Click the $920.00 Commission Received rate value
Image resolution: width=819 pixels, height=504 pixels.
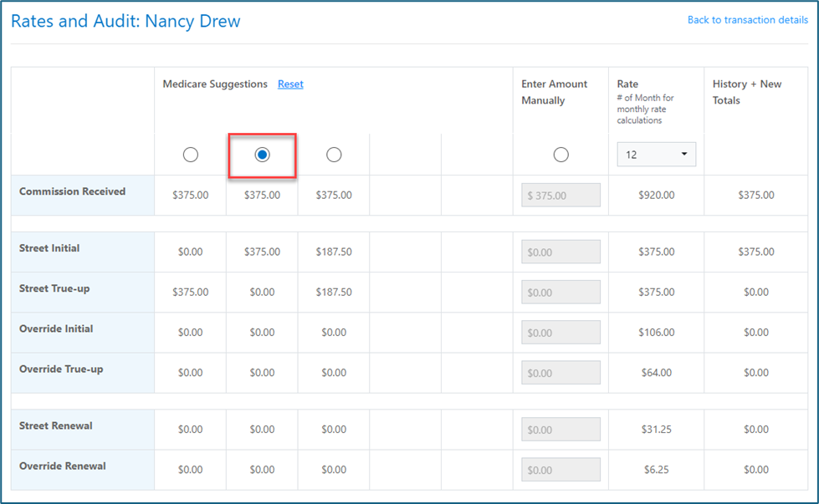click(656, 196)
